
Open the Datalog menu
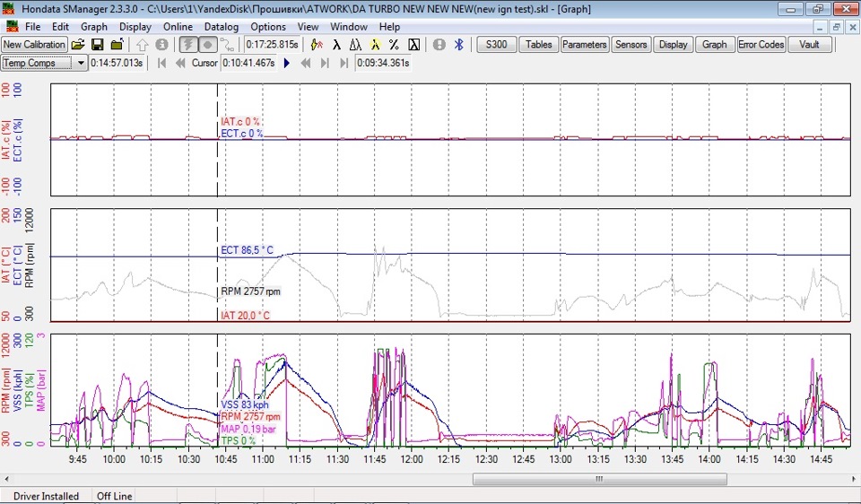(222, 26)
